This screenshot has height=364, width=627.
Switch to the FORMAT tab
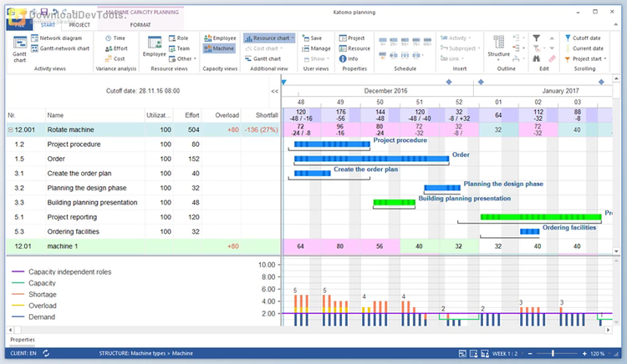pos(140,25)
